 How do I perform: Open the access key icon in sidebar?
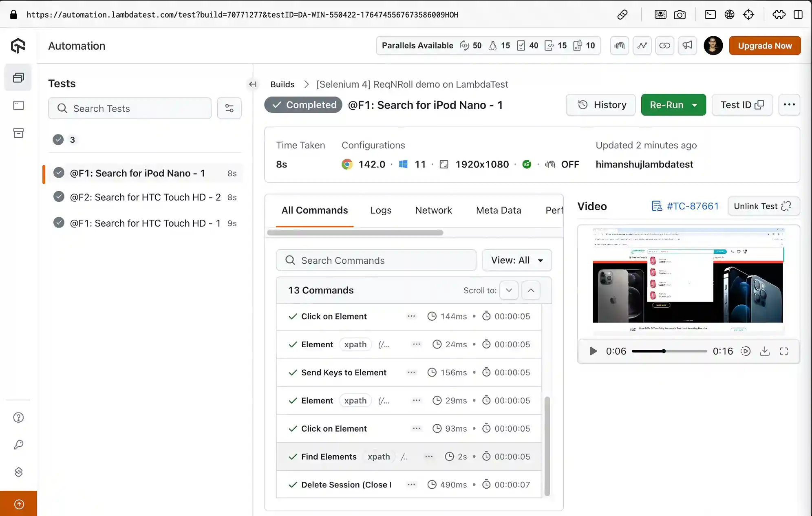pos(18,445)
